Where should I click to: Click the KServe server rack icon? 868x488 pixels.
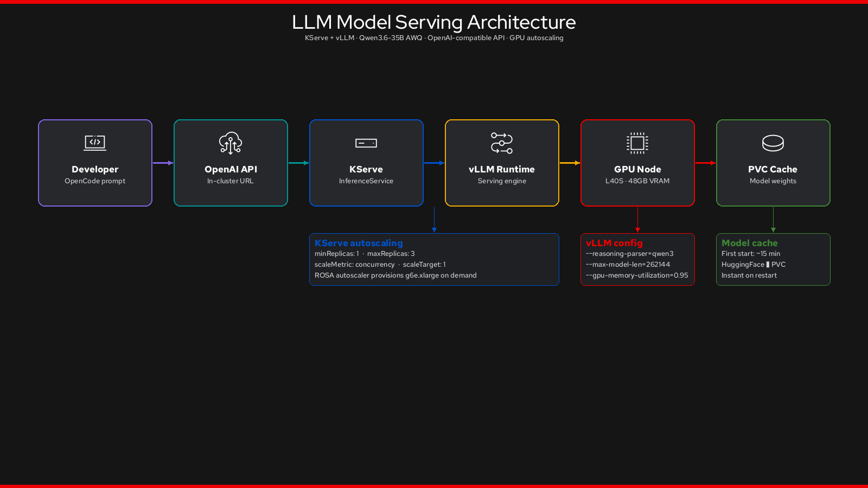(366, 143)
